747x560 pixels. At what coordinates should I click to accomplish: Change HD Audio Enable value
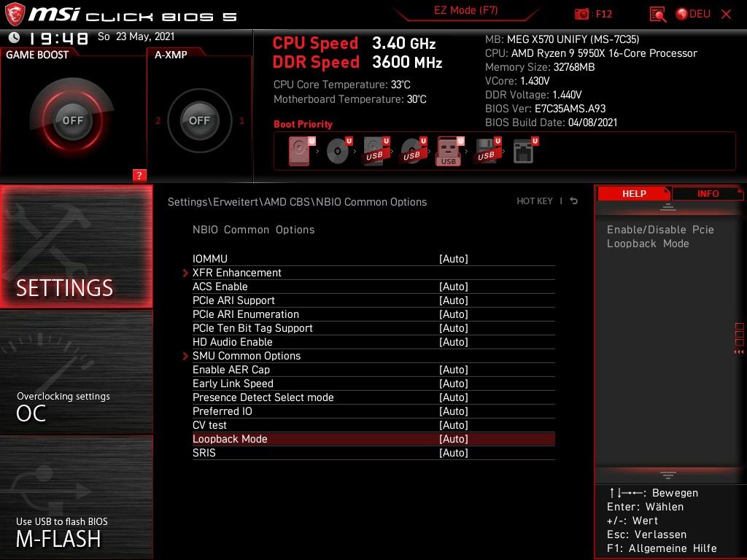click(454, 341)
